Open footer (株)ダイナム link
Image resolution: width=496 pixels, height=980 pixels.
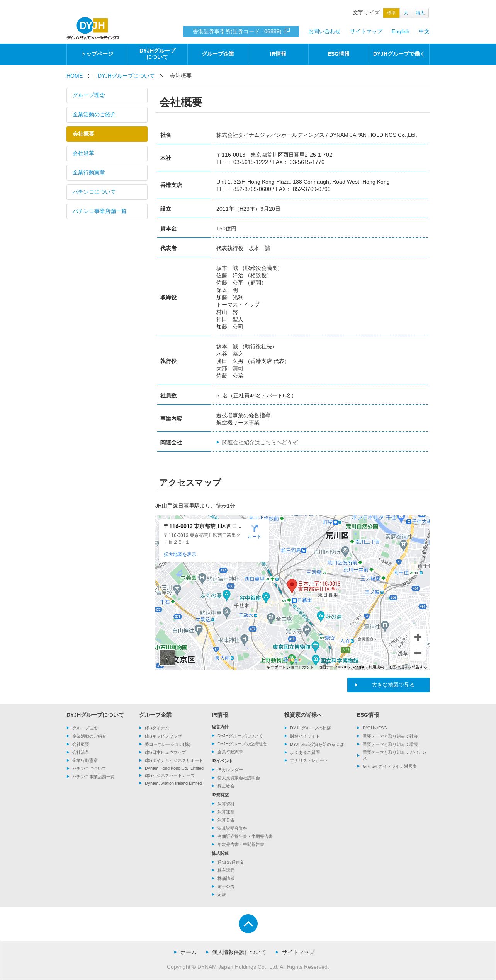(157, 728)
